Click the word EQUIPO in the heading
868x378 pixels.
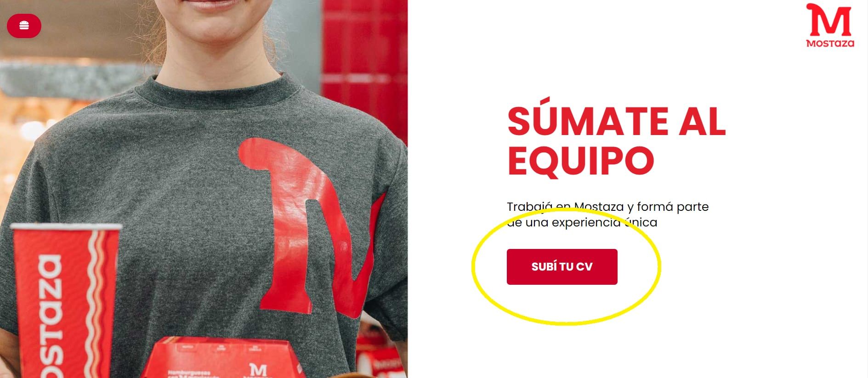click(x=581, y=160)
